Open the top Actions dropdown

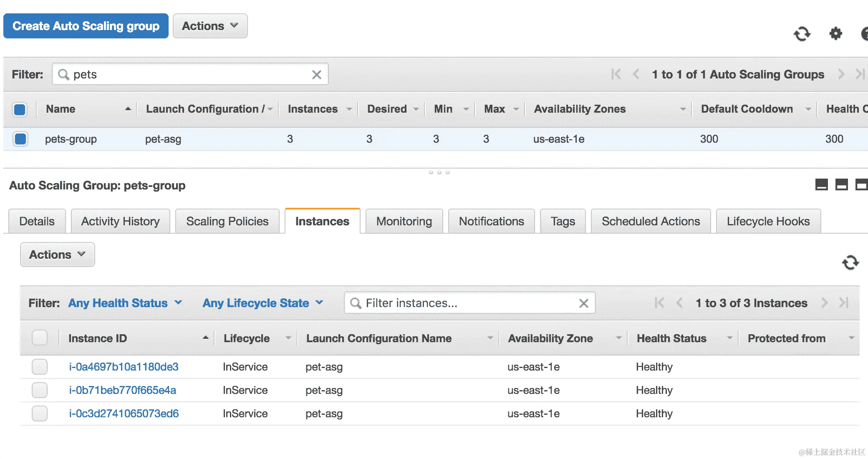point(210,26)
